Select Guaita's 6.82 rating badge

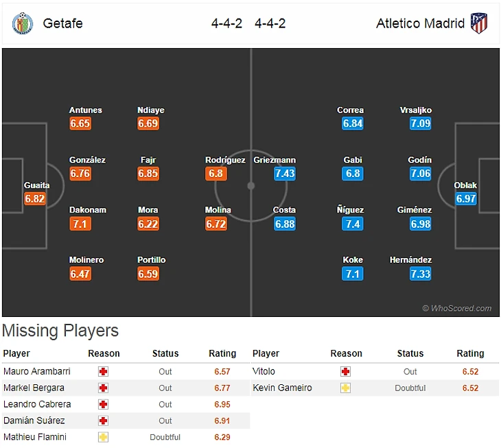click(x=34, y=199)
